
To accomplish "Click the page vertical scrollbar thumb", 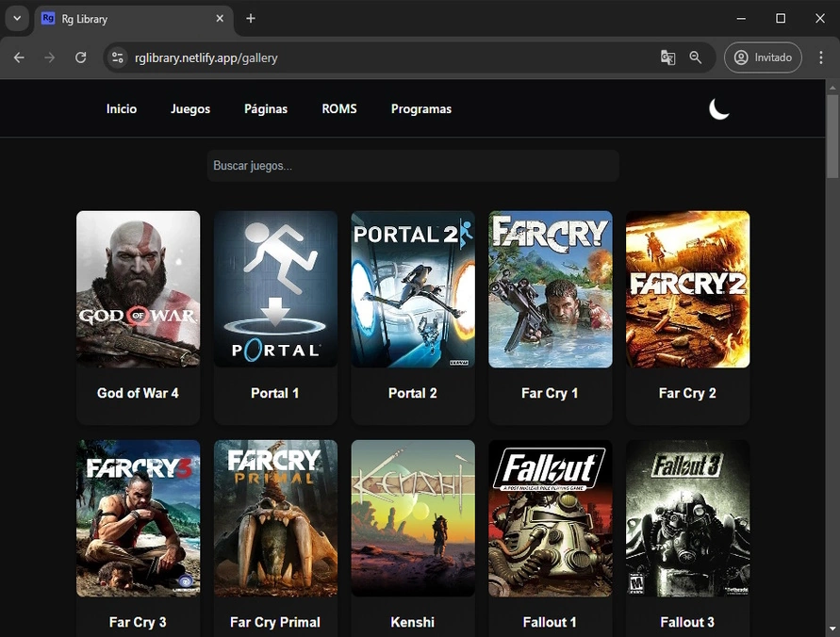I will (832, 136).
